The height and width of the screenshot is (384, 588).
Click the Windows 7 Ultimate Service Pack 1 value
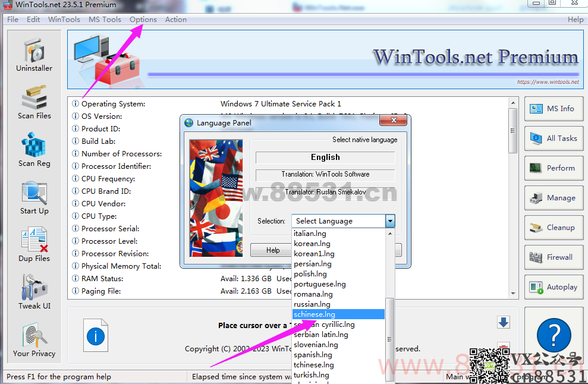tap(281, 103)
